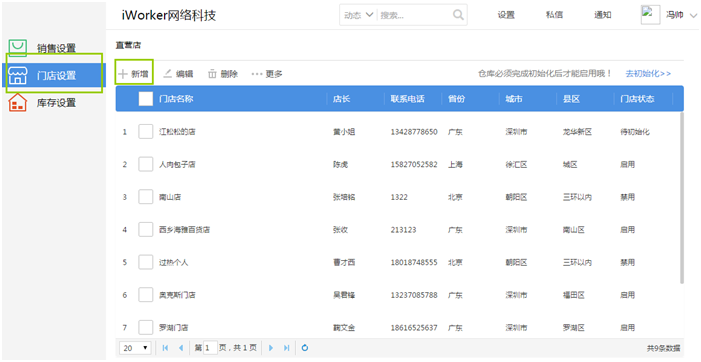Go to previous page arrow
The image size is (701, 362).
[181, 348]
